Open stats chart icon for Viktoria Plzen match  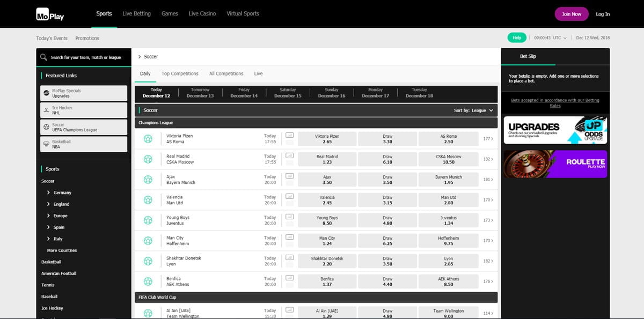(x=290, y=135)
